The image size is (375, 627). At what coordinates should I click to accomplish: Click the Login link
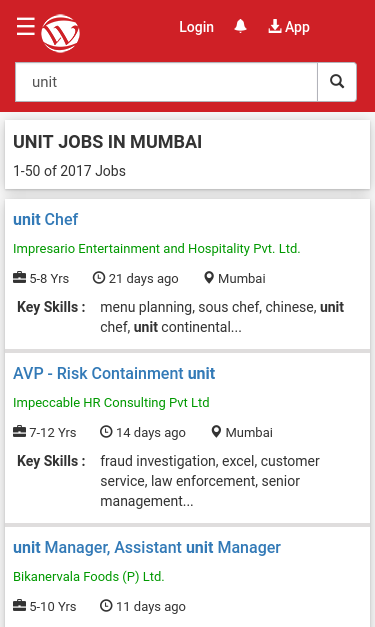[196, 27]
